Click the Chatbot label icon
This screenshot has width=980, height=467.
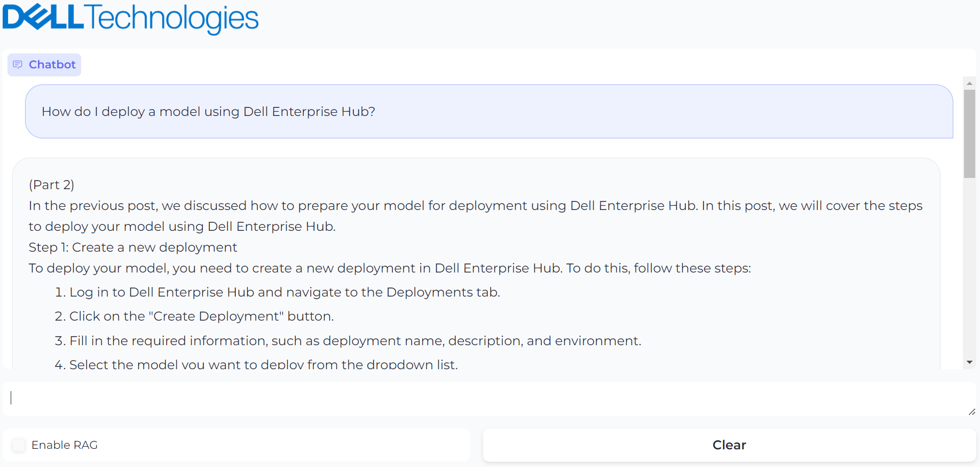(x=18, y=65)
